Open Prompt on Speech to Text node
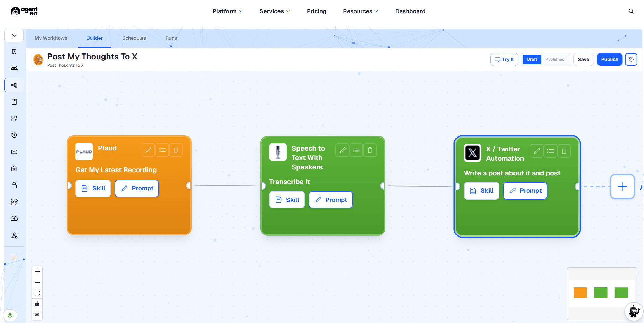The height and width of the screenshot is (323, 644). coord(331,200)
